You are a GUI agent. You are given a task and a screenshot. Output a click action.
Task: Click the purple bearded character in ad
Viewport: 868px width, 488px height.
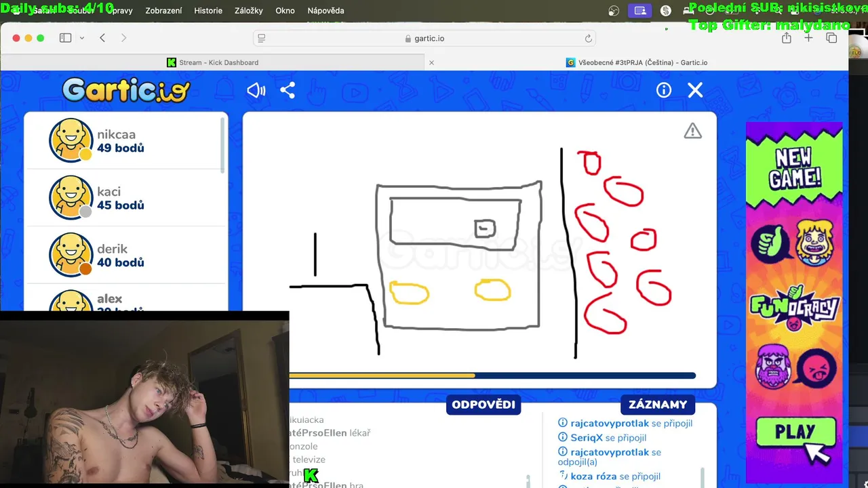point(773,367)
